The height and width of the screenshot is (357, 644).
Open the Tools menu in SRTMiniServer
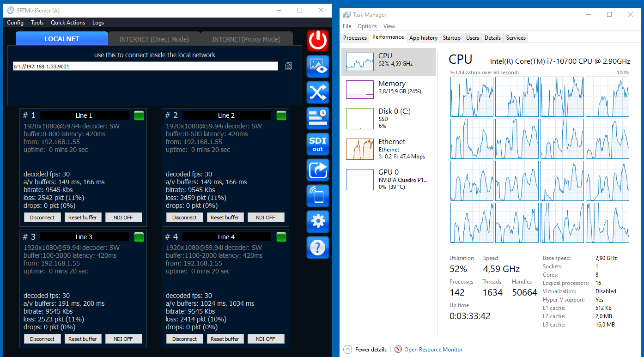37,23
